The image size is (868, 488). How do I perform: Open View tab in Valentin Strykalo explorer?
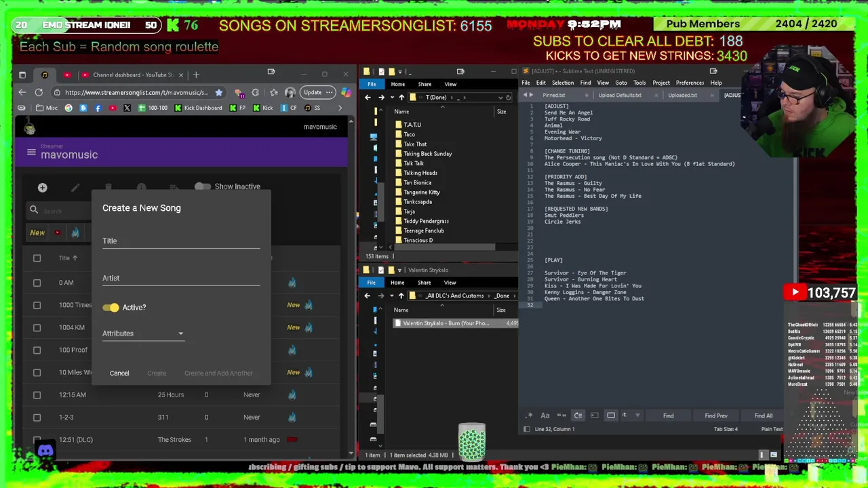450,283
